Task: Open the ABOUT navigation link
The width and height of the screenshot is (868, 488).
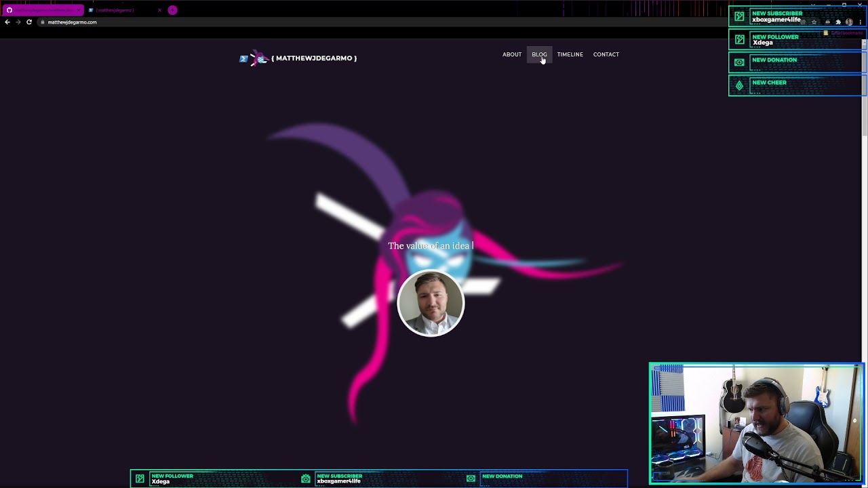Action: (512, 54)
